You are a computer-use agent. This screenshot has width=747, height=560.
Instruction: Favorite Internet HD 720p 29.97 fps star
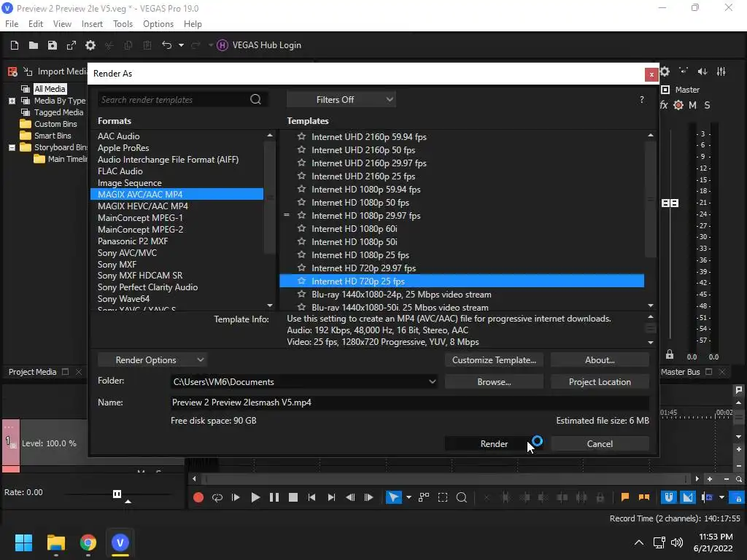tap(301, 268)
